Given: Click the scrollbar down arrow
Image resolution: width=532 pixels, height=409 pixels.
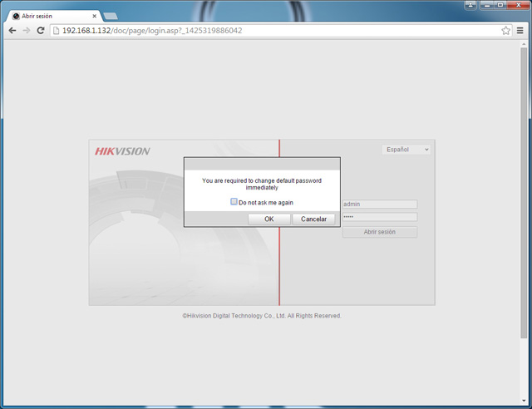Looking at the screenshot, I should pos(524,401).
